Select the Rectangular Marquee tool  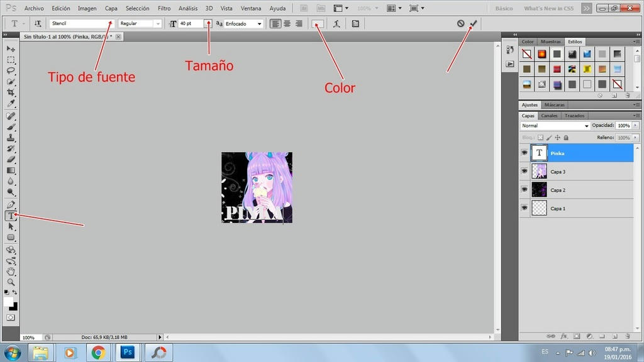coord(11,60)
